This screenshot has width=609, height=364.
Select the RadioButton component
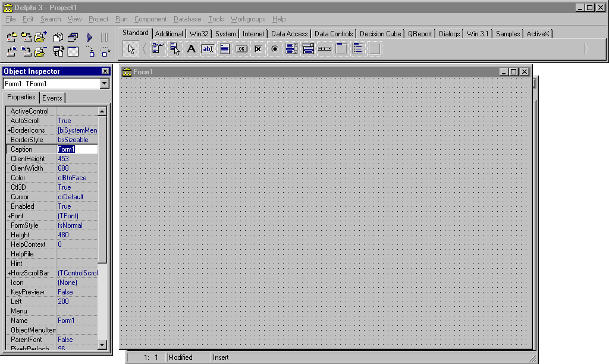[275, 49]
